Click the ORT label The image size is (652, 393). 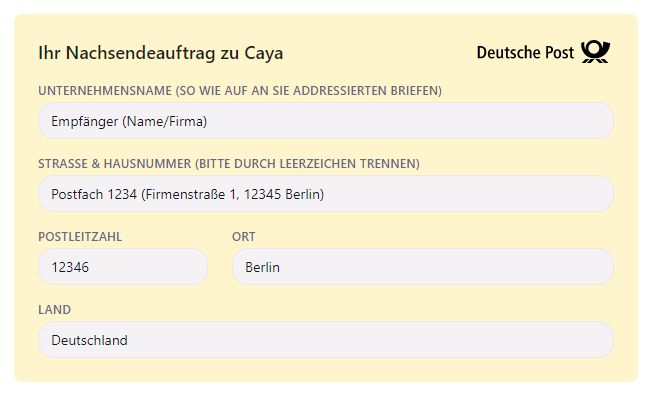244,237
